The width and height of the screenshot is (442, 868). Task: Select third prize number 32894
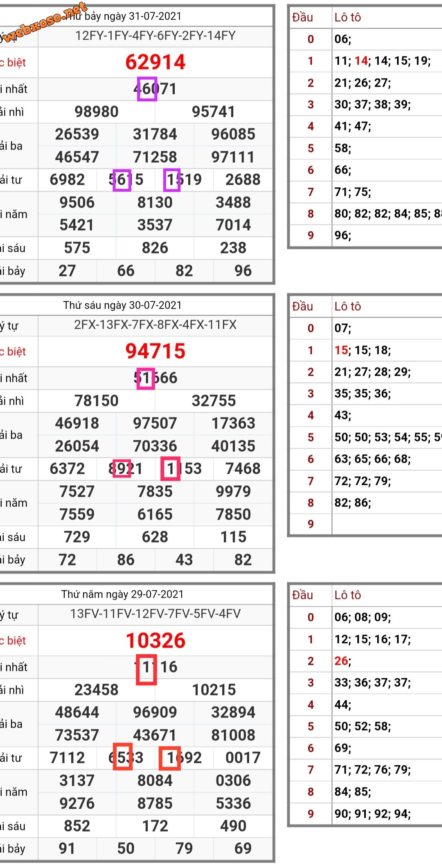(233, 712)
